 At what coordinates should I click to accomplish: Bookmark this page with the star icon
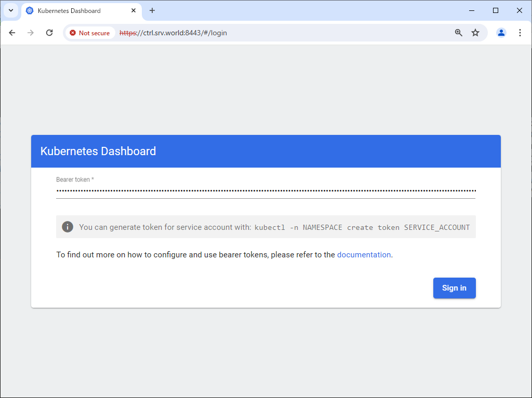[475, 33]
